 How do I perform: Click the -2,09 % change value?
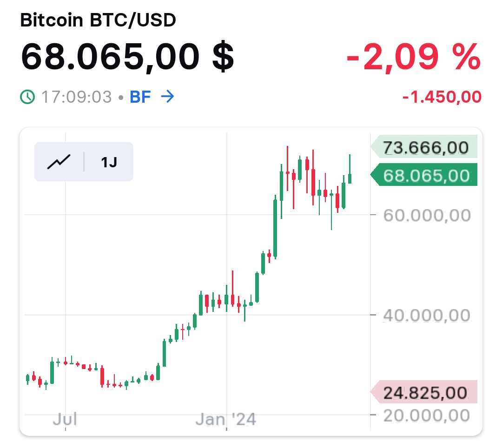tap(413, 57)
